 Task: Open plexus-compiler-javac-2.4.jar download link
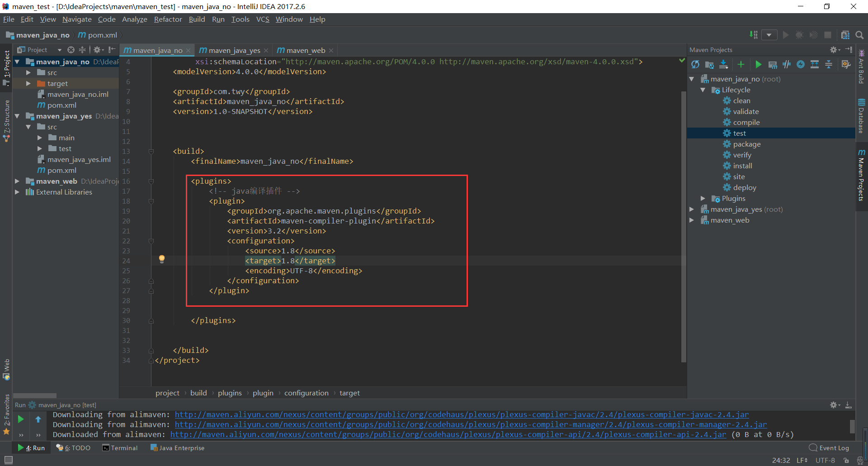(x=462, y=414)
